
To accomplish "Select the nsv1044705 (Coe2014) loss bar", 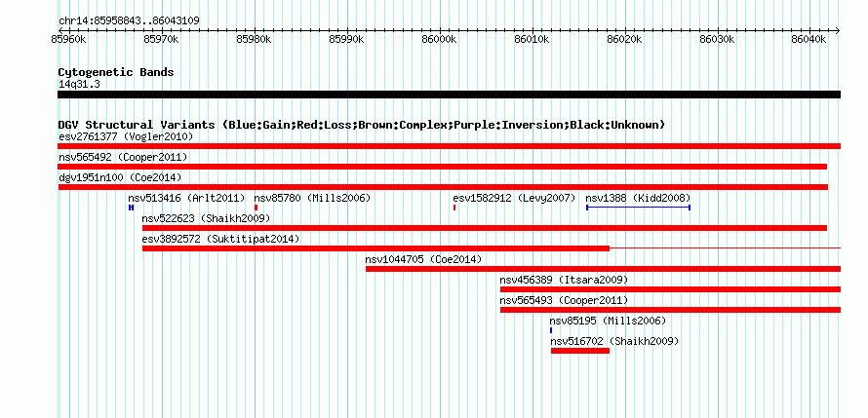I will pyautogui.click(x=604, y=269).
